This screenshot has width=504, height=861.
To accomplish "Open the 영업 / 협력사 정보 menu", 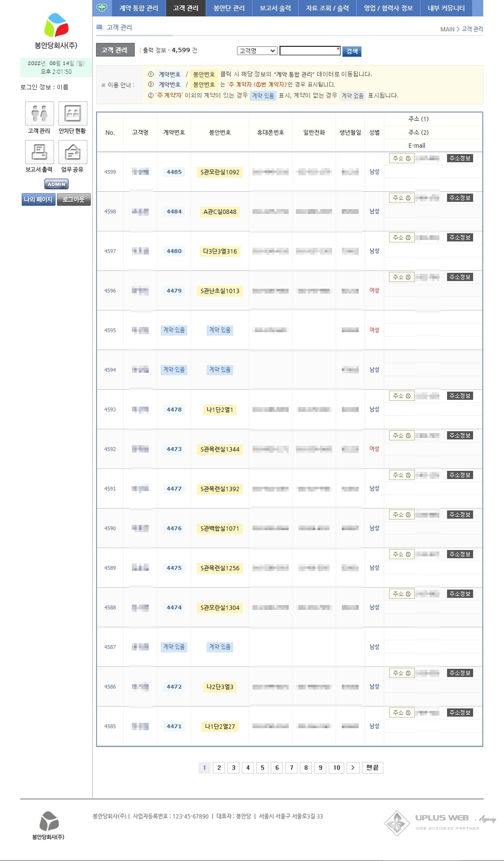I will (388, 8).
